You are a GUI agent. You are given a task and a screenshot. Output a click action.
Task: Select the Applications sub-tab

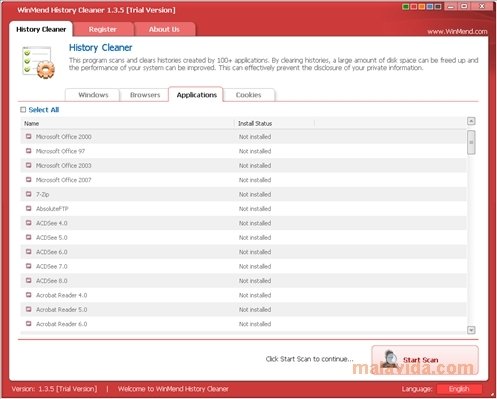coord(197,95)
